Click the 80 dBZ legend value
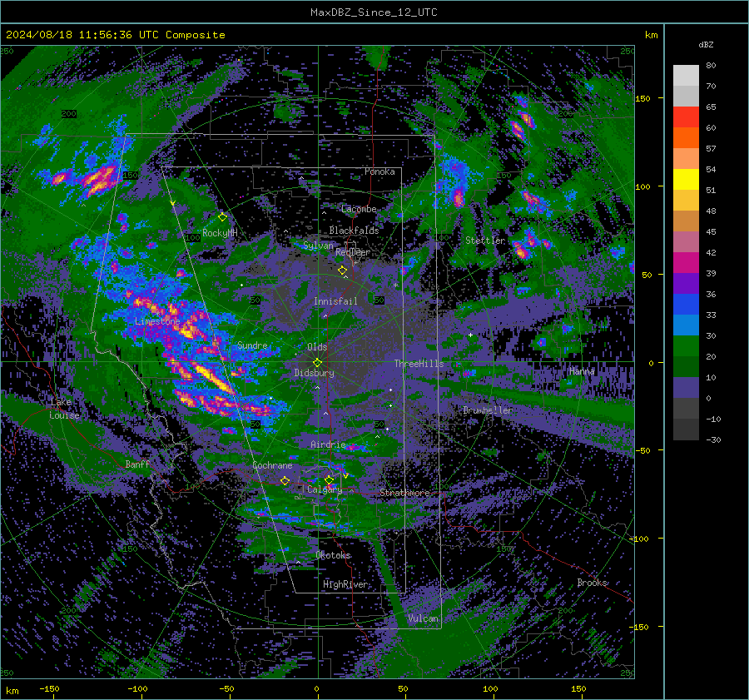The height and width of the screenshot is (700, 749). pos(711,66)
